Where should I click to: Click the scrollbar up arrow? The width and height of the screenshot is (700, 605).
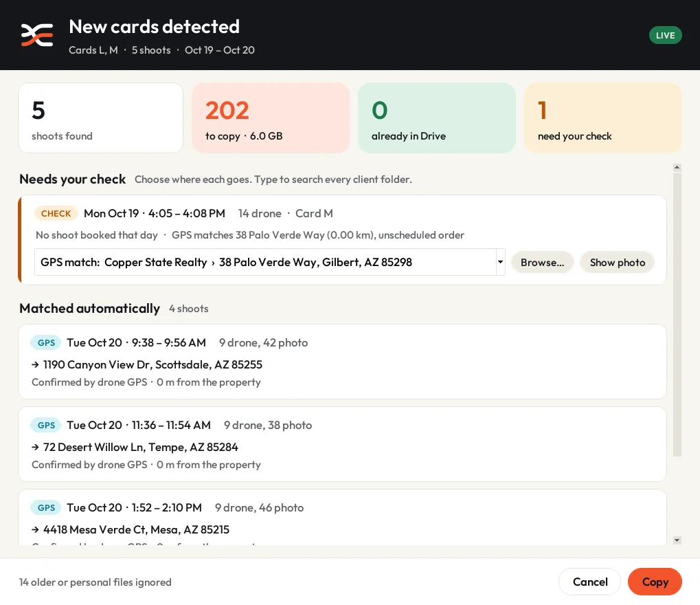pyautogui.click(x=677, y=168)
